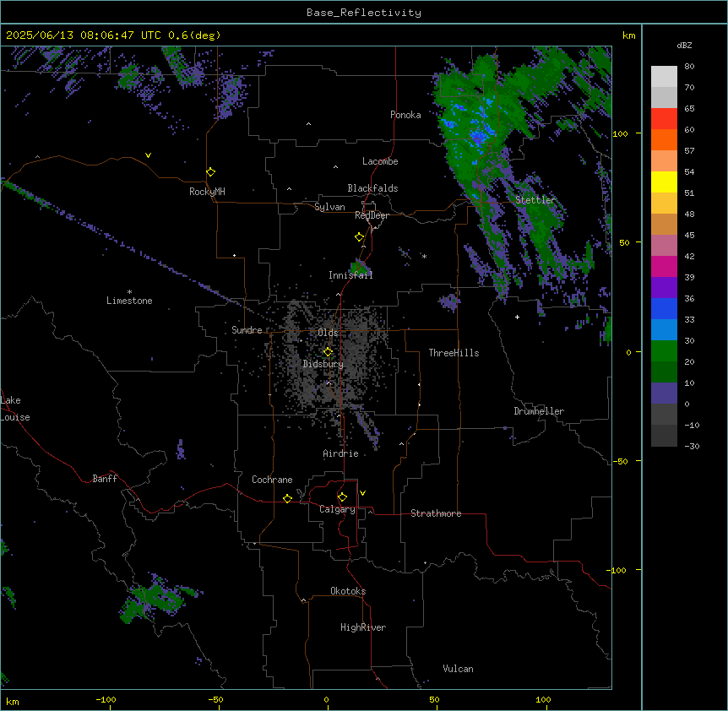The image size is (728, 711).
Task: Click the Sylvan label
Action: 329,207
